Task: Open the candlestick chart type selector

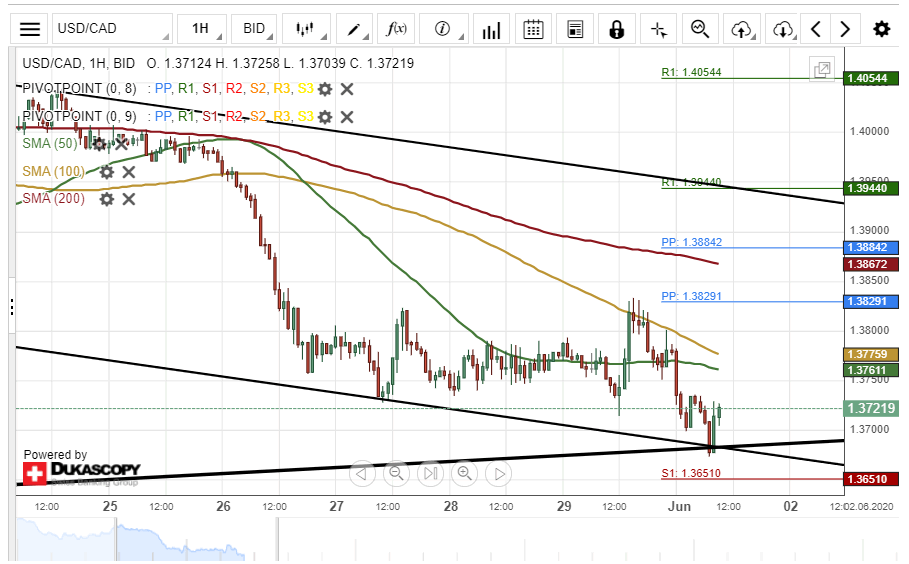Action: (x=306, y=29)
